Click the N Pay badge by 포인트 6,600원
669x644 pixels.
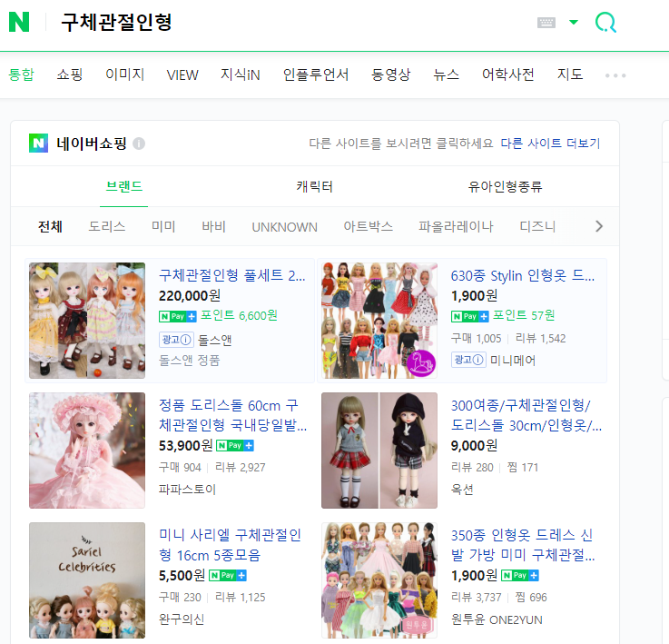click(x=178, y=316)
